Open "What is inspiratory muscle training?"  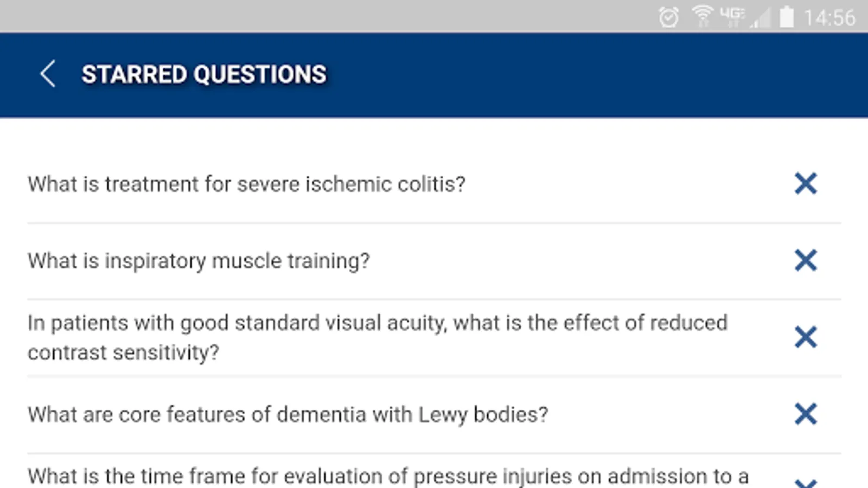pos(199,261)
